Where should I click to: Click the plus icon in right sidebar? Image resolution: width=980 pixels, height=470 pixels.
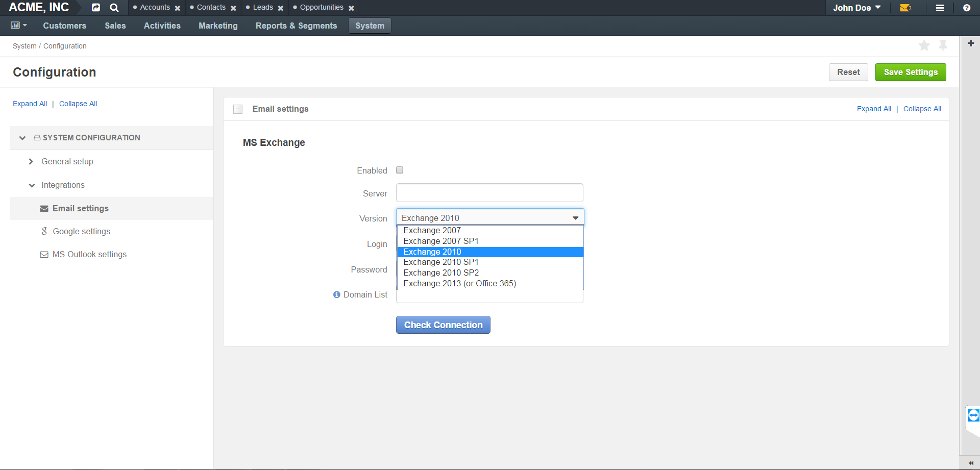click(971, 43)
